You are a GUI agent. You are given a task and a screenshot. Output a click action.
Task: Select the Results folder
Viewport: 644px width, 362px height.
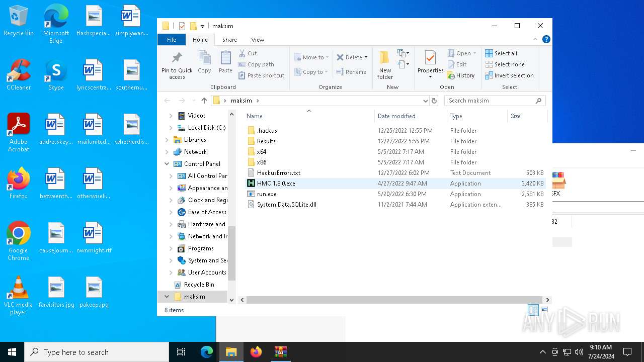[x=266, y=141]
